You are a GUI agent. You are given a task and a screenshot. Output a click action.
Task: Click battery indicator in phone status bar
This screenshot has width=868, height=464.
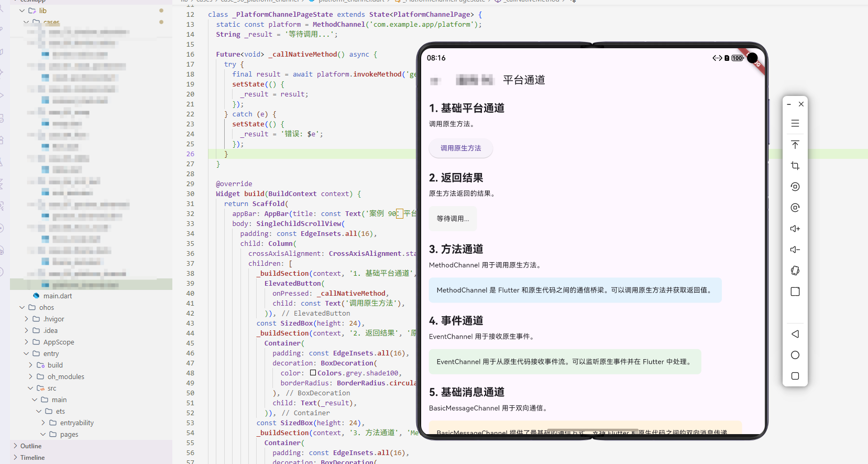coord(738,58)
